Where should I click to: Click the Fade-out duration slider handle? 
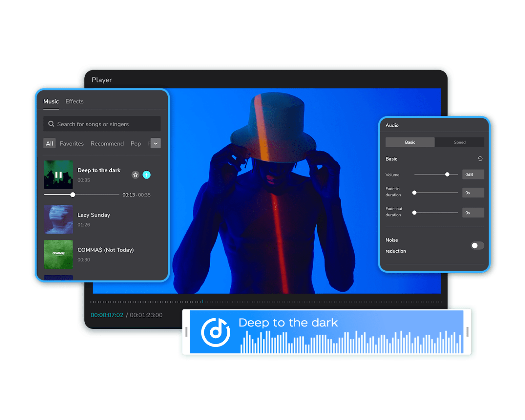point(414,213)
